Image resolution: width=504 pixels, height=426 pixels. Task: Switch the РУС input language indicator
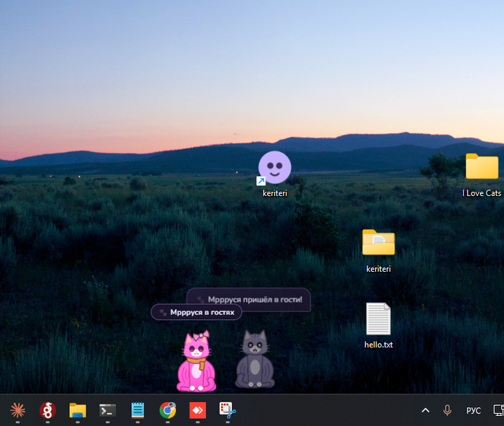tap(474, 411)
